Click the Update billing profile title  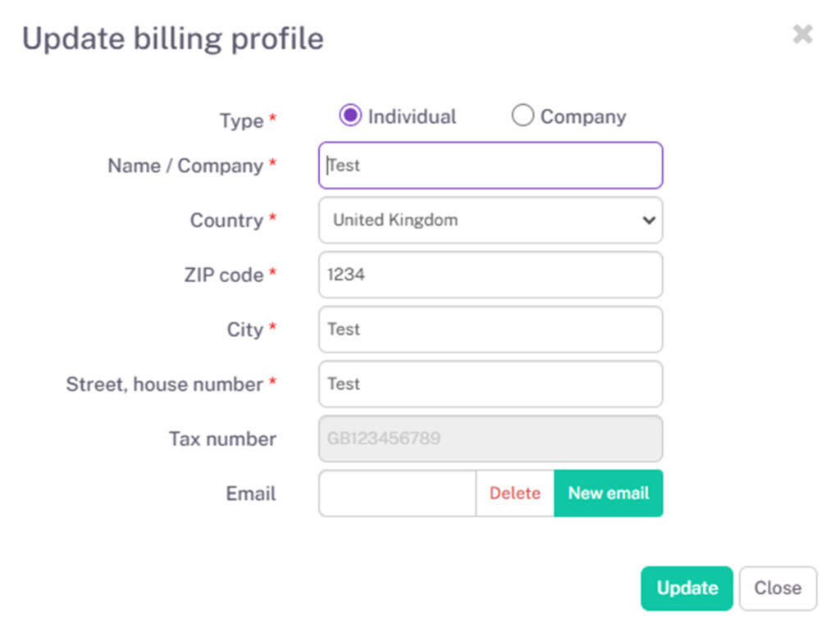173,38
